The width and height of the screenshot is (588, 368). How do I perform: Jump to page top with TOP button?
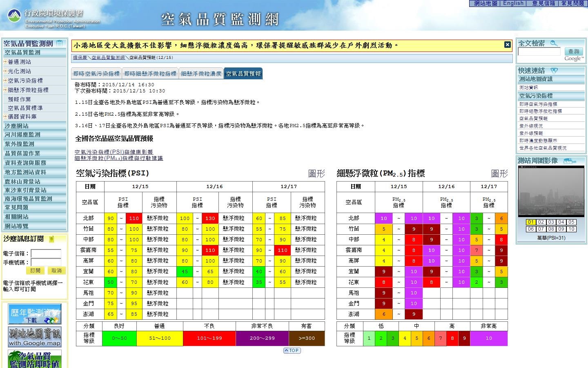(x=292, y=350)
